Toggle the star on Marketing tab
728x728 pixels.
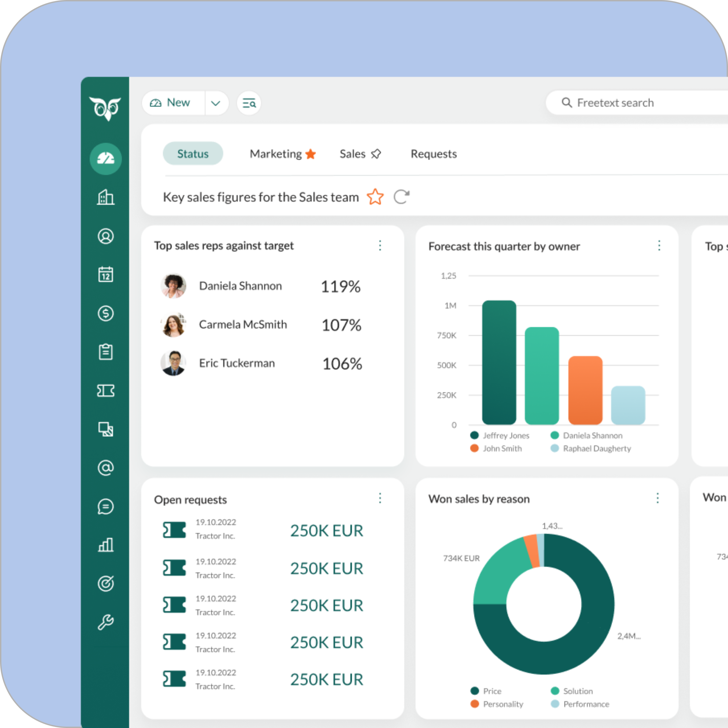[310, 154]
